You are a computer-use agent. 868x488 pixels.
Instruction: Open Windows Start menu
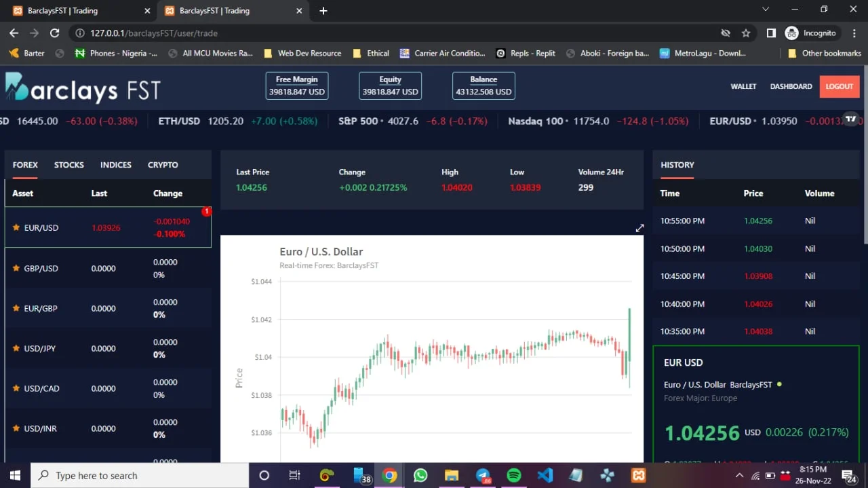(x=15, y=476)
